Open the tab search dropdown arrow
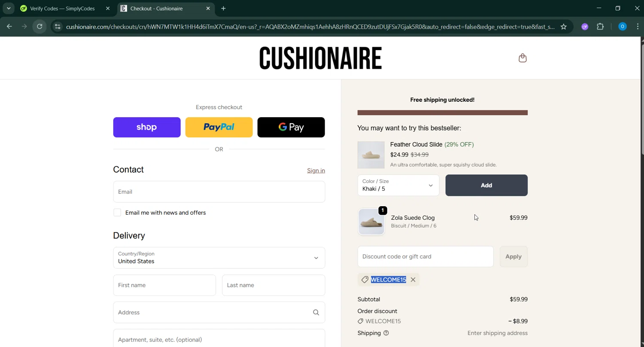This screenshot has width=644, height=347. [9, 8]
